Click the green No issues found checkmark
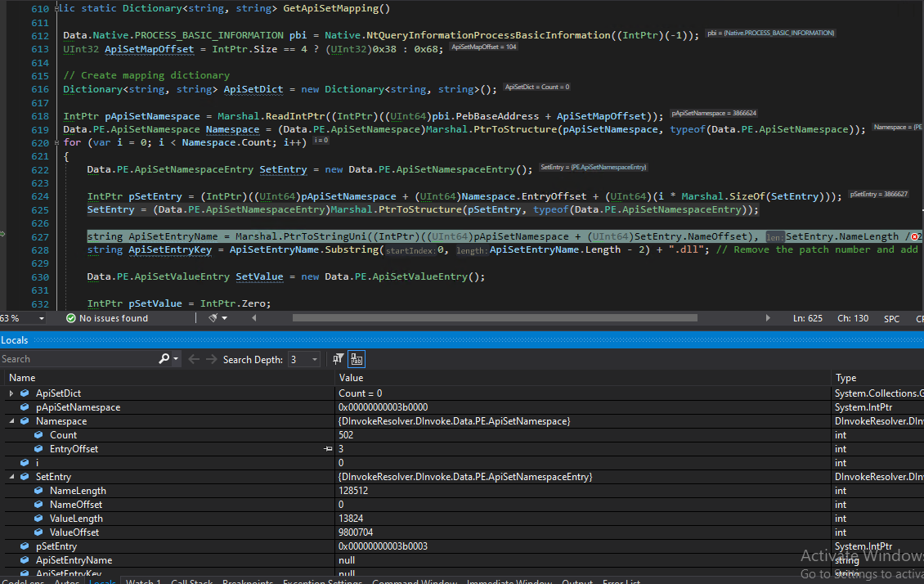 click(70, 318)
